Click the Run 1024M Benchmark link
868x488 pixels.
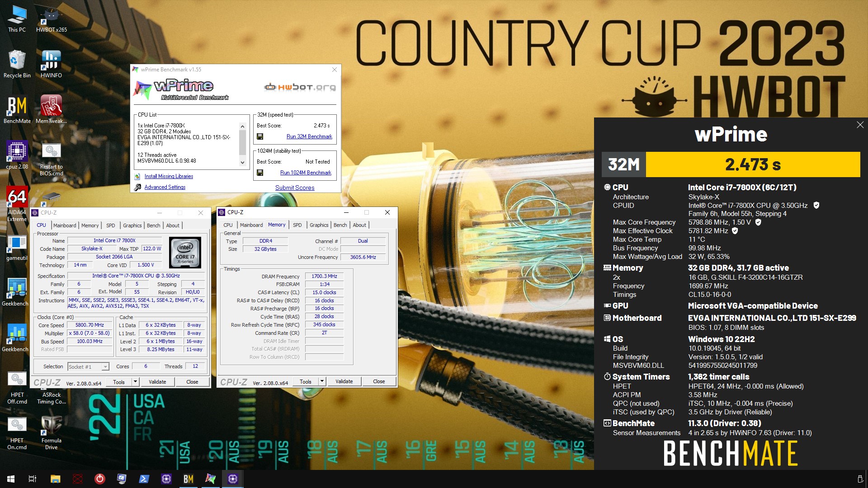coord(306,173)
